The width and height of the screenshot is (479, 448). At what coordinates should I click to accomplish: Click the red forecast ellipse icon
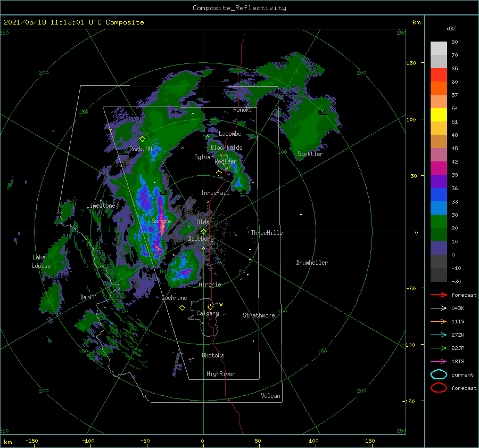[439, 388]
